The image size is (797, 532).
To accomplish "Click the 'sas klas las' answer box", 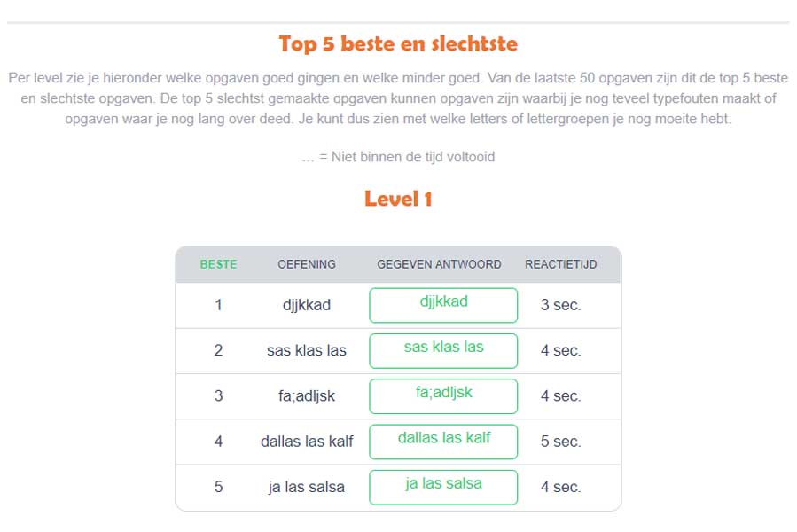I will coord(443,351).
